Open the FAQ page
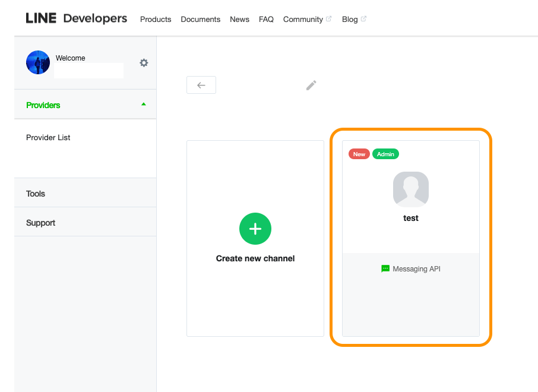Screen dimensions: 538x392 (x=266, y=19)
